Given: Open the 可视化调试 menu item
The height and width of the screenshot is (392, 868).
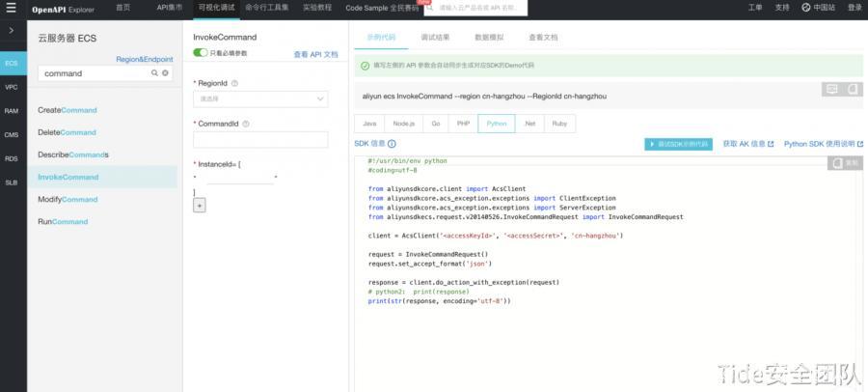Looking at the screenshot, I should coord(216,8).
